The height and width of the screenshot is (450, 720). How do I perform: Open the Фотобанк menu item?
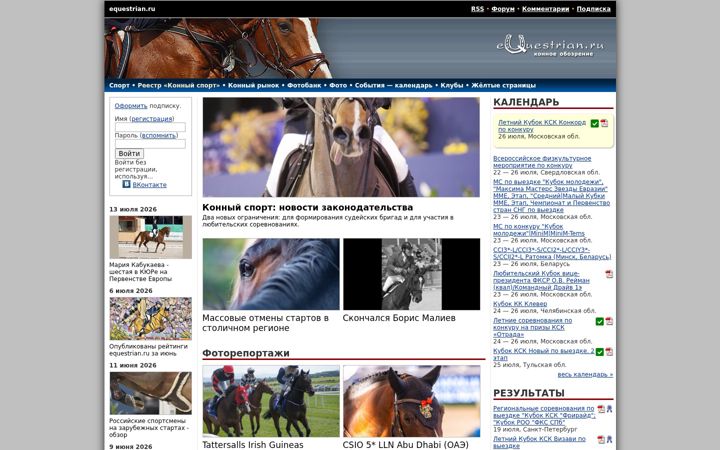304,85
